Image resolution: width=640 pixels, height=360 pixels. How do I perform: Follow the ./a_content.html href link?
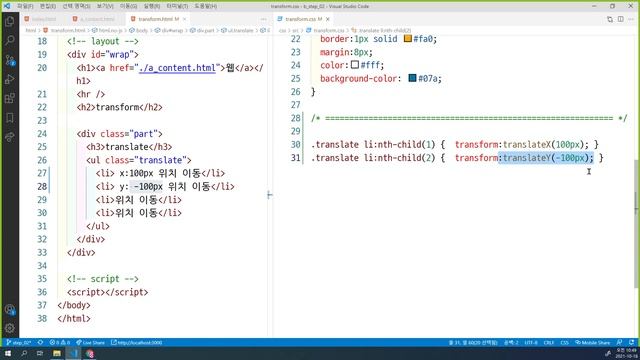[177, 68]
